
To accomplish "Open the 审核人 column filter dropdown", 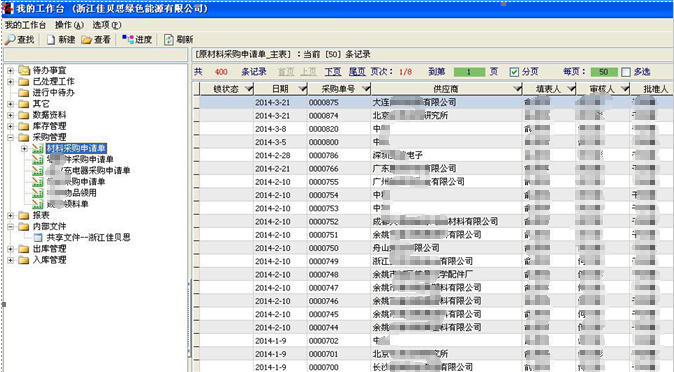I will tap(625, 89).
